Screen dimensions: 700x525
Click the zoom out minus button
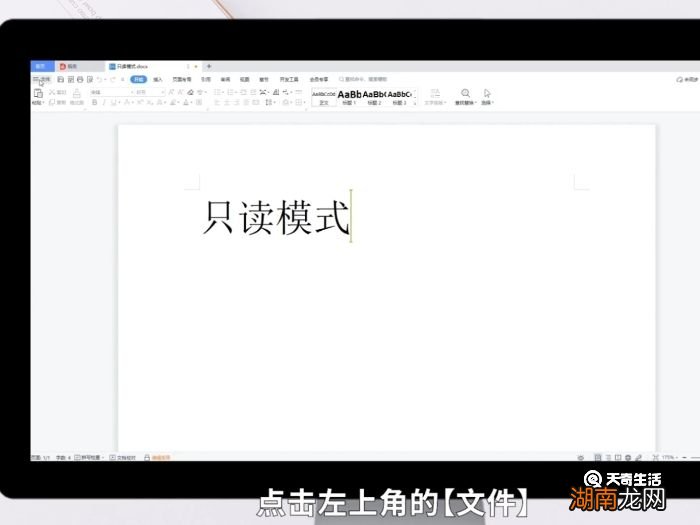[x=685, y=458]
